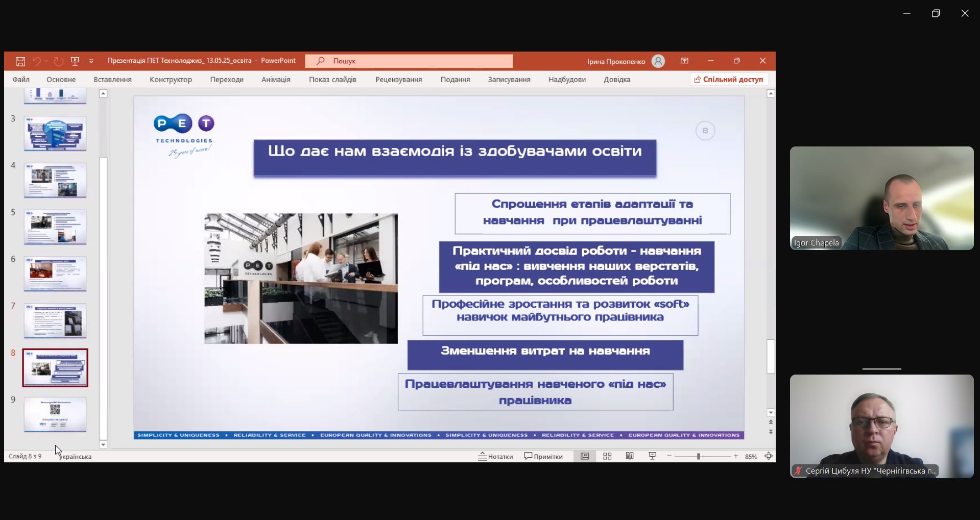The height and width of the screenshot is (520, 980).
Task: Toggle the Примітки comments pane
Action: tap(543, 456)
